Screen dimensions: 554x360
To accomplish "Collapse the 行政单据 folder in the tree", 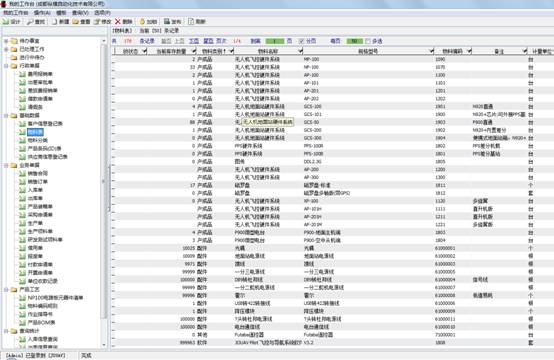I will click(x=6, y=66).
